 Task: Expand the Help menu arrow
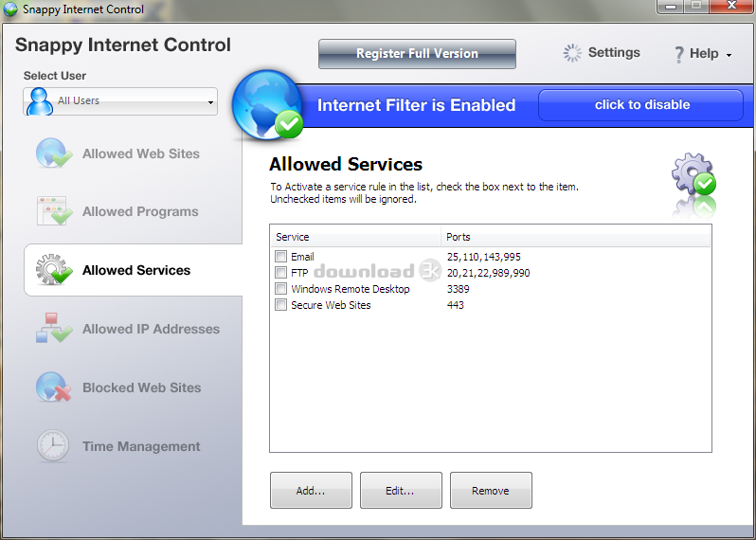point(729,55)
